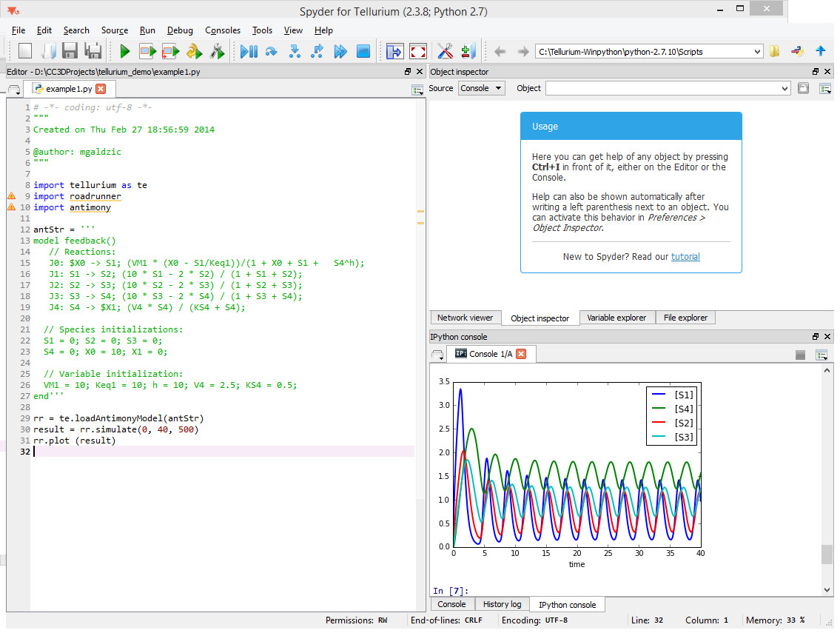Open the Spyder tutorial link
The height and width of the screenshot is (633, 840).
[x=686, y=257]
